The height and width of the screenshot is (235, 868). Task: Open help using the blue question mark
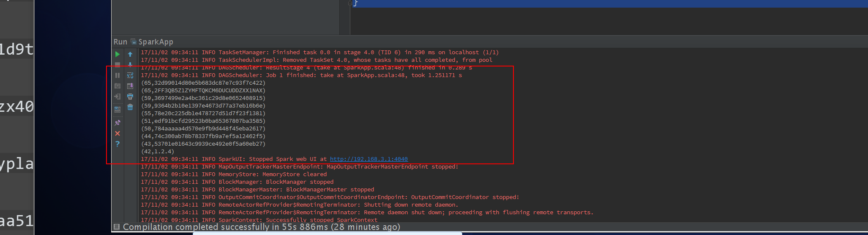coord(117,144)
